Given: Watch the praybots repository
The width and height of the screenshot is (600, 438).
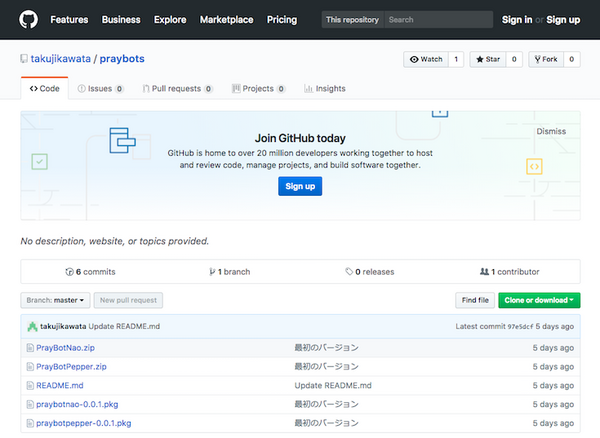Looking at the screenshot, I should click(425, 60).
